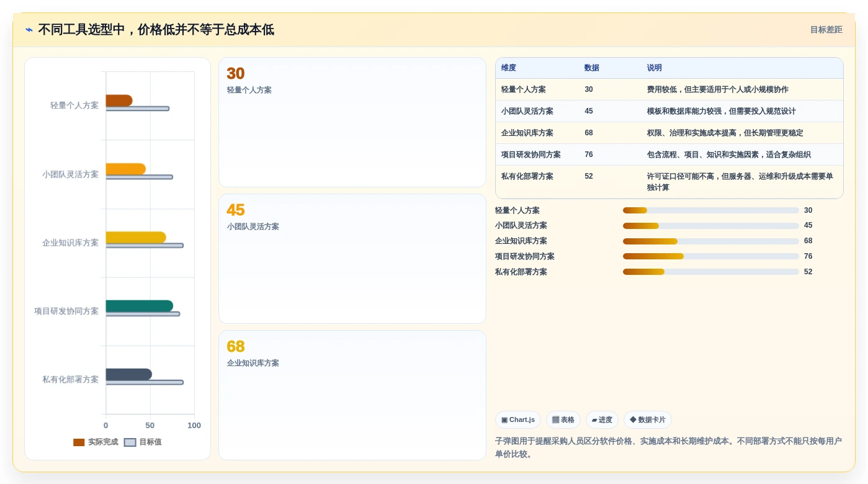This screenshot has height=484, width=868.
Task: Click the orange-brown 实际完成 legend swatch
Action: point(79,442)
